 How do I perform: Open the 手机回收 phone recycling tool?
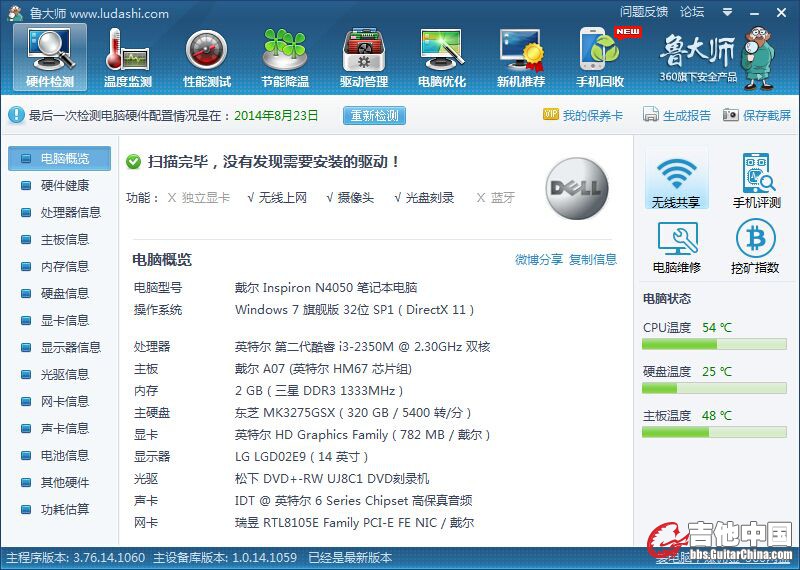[600, 58]
